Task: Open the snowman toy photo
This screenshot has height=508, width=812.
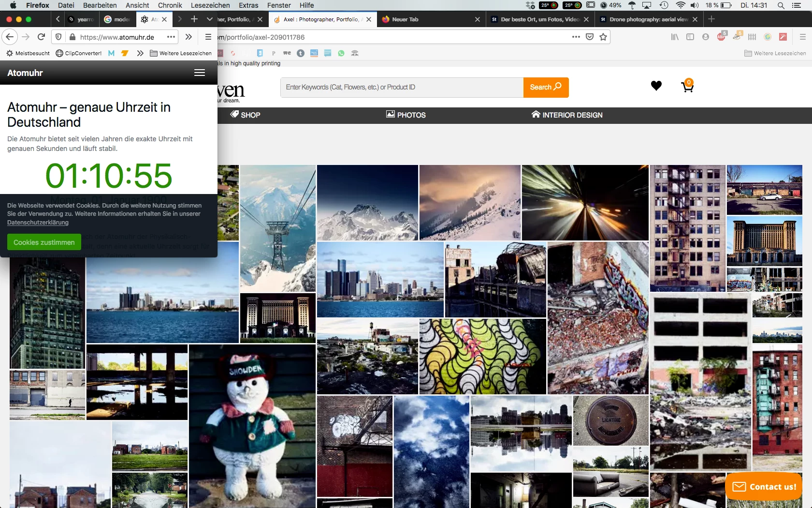Action: coord(252,426)
